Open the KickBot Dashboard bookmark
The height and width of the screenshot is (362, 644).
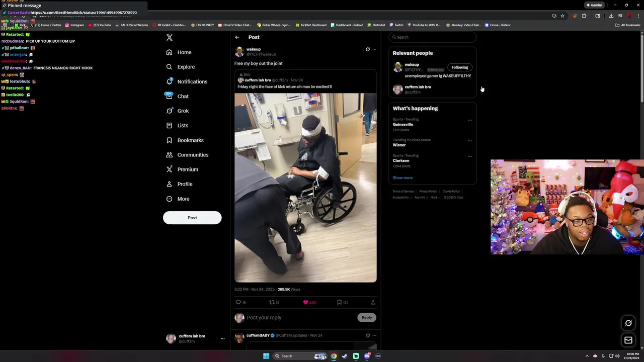click(x=311, y=25)
